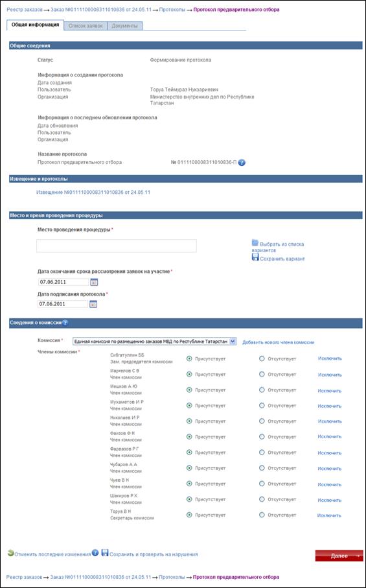The image size is (366, 588).
Task: Click Исключить for Чубаров А А
Action: coord(330,469)
